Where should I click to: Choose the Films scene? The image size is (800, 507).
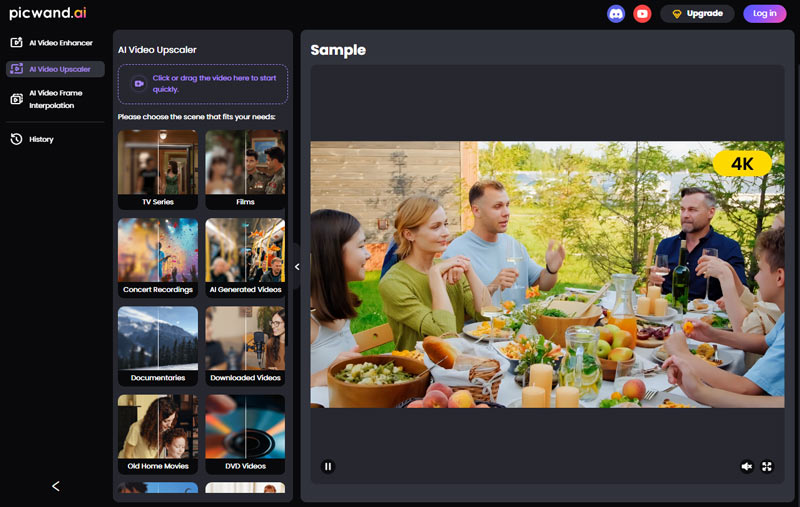point(245,169)
